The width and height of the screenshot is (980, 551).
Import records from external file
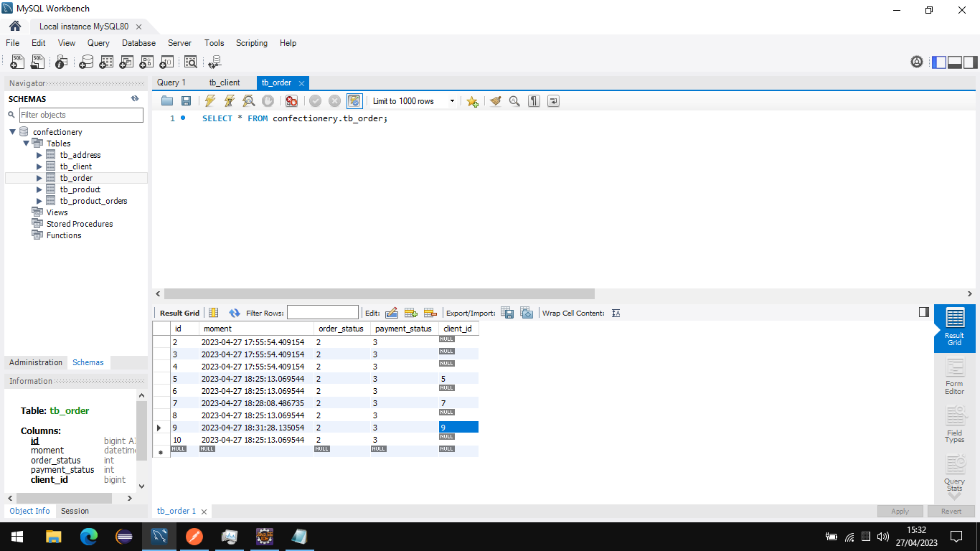coord(527,313)
